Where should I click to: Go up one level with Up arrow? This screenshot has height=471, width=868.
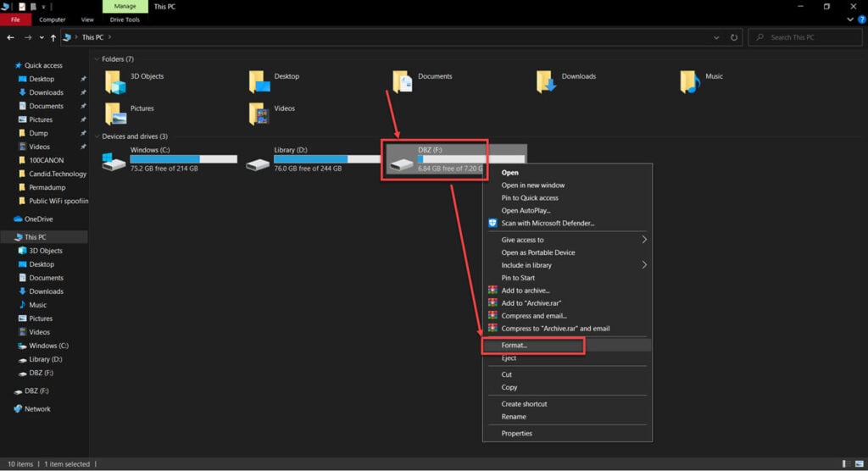coord(53,37)
